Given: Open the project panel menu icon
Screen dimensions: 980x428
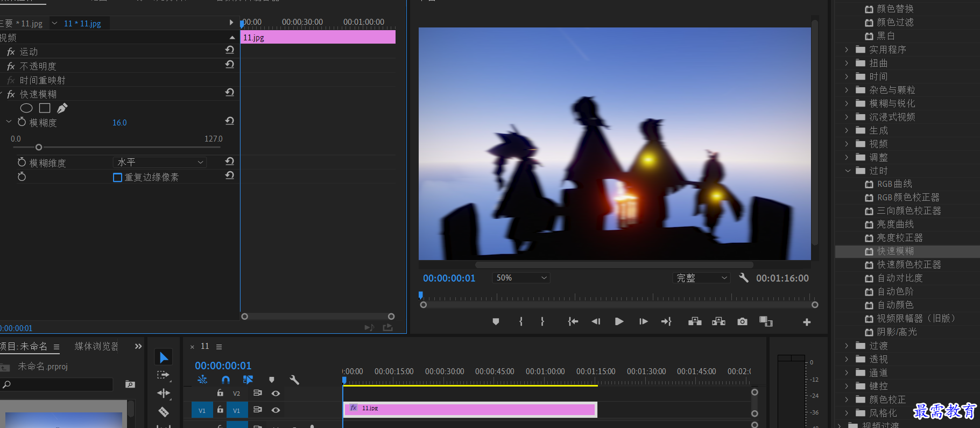Looking at the screenshot, I should [56, 347].
